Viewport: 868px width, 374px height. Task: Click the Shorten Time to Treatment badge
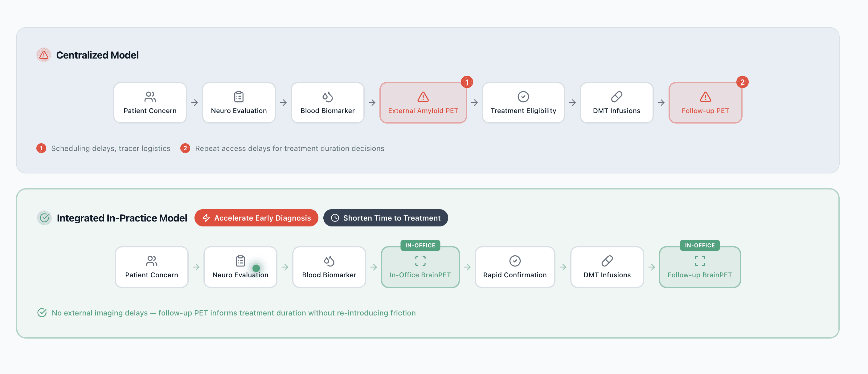coord(386,218)
